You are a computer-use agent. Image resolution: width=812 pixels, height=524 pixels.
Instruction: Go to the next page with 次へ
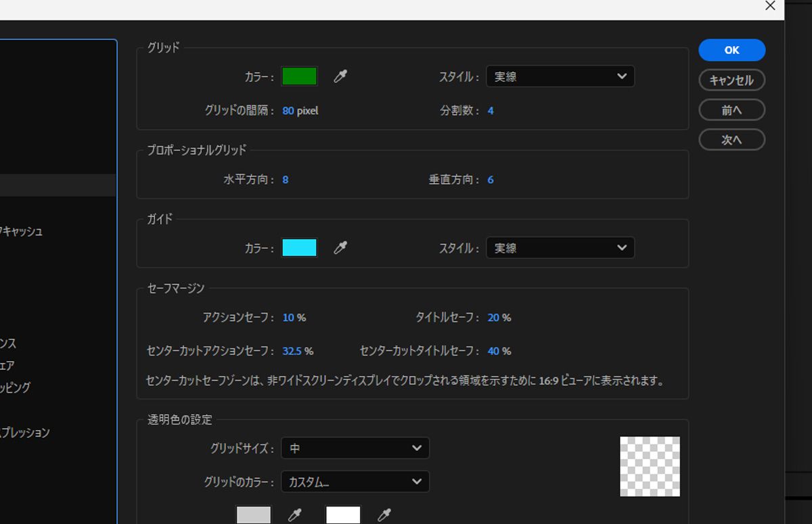[x=731, y=139]
